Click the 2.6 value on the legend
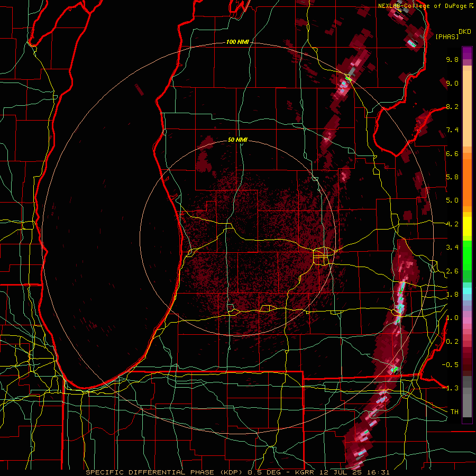This screenshot has width=476, height=476. click(x=452, y=271)
